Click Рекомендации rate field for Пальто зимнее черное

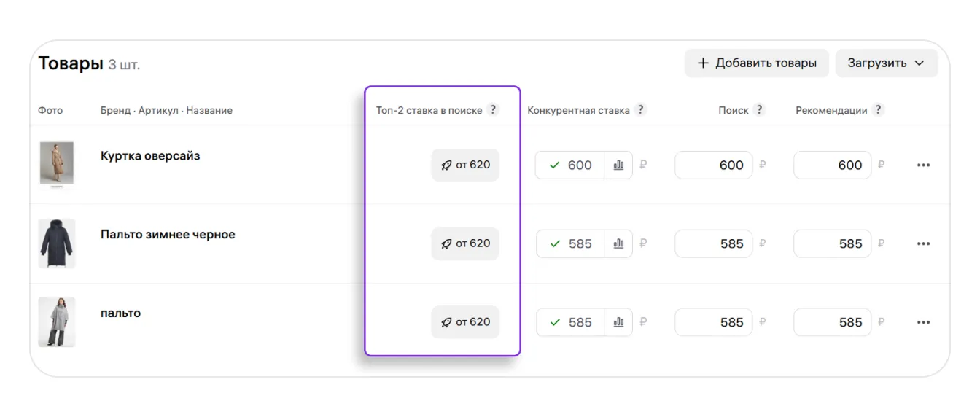(x=832, y=244)
